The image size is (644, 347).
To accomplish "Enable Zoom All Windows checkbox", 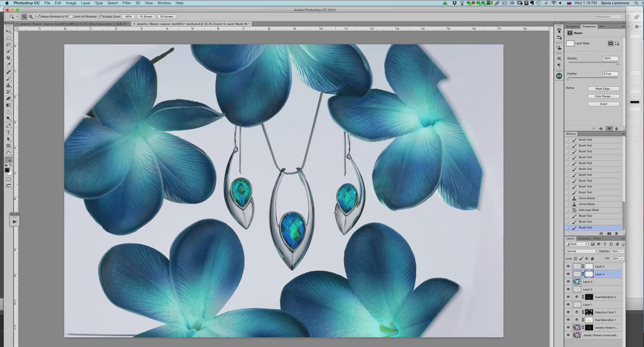I will [x=71, y=16].
